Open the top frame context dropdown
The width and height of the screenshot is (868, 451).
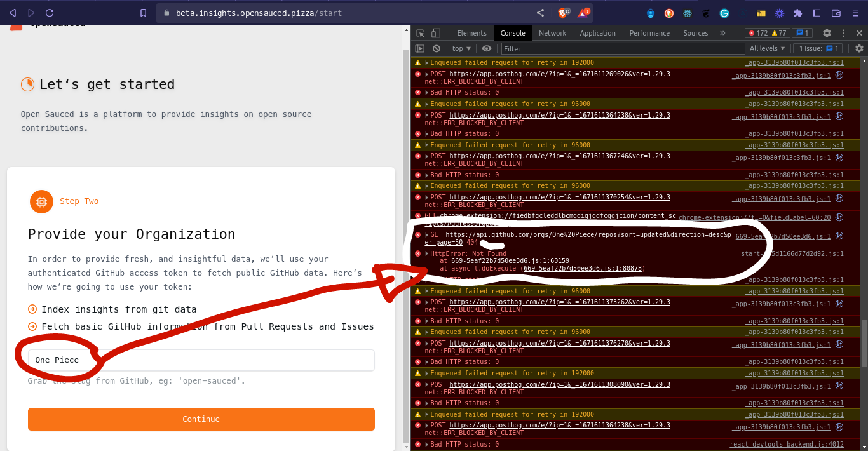(x=461, y=48)
